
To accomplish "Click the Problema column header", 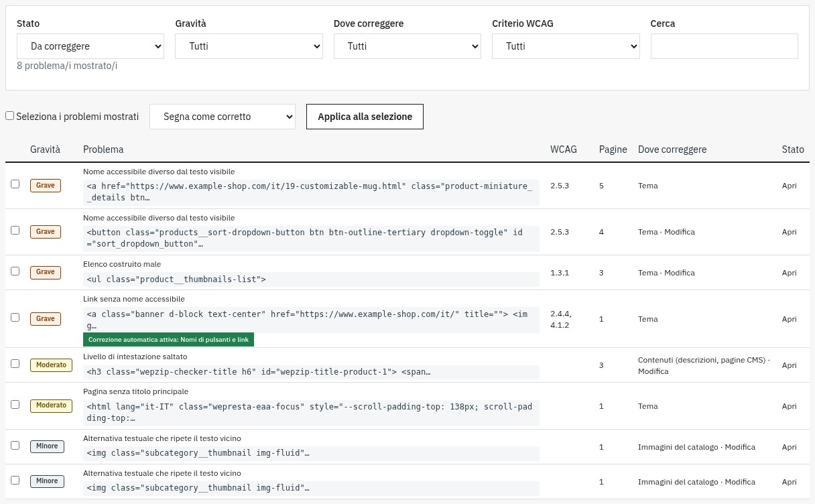I will (103, 149).
